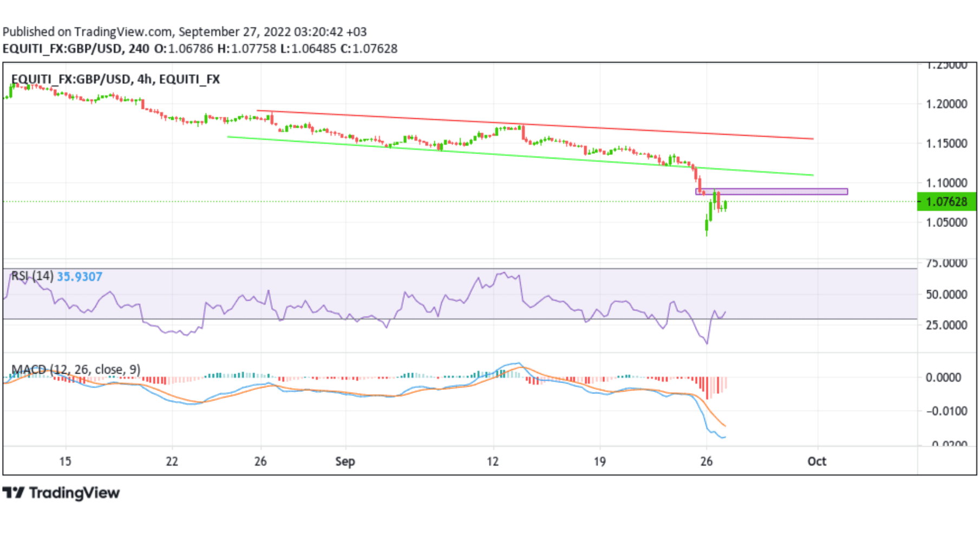
Task: Click the 'O:1.06786' open value in header
Action: tap(184, 49)
